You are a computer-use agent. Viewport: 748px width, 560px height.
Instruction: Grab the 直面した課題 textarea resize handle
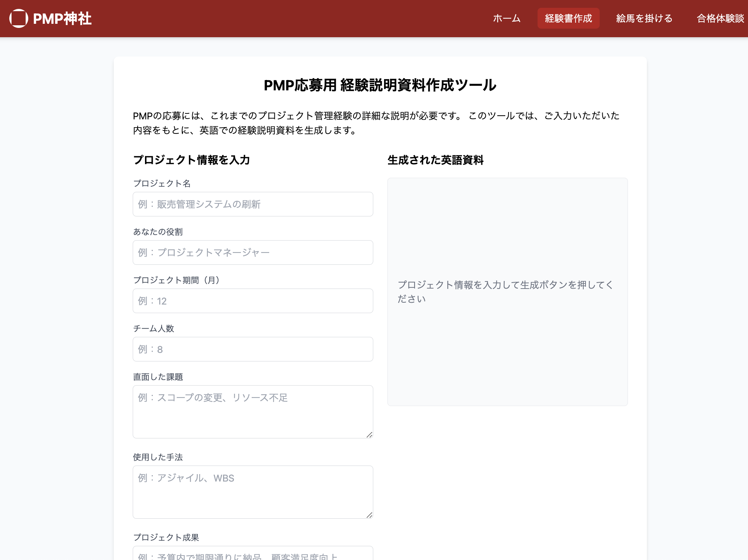370,435
